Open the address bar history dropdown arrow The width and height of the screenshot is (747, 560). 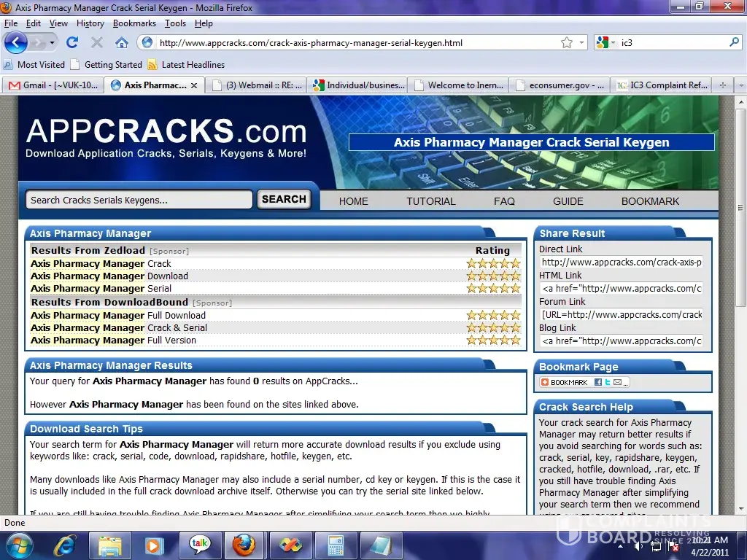point(581,42)
